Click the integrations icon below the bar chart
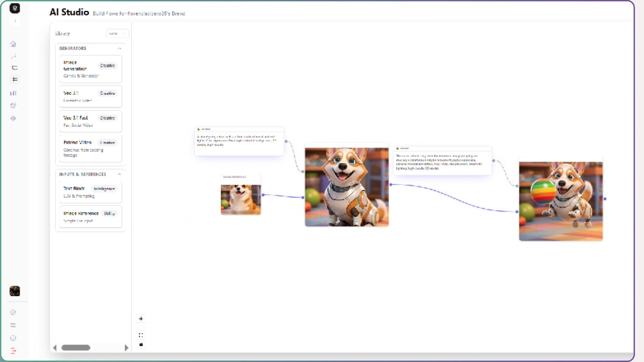This screenshot has width=644, height=362. pos(13,106)
